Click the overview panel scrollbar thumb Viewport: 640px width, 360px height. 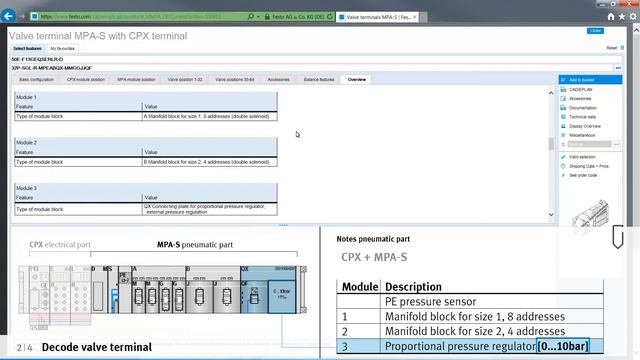tap(551, 144)
